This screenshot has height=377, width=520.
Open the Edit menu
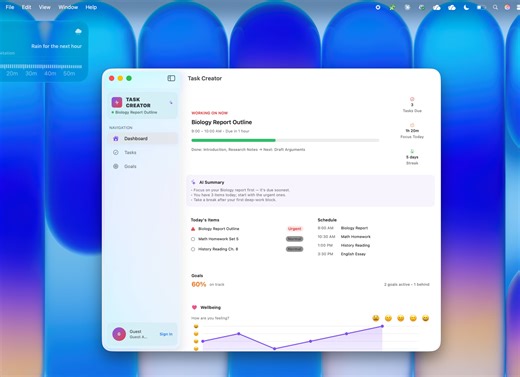[26, 7]
